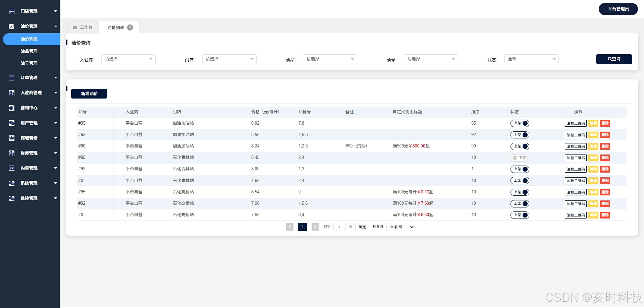This screenshot has height=308, width=644.
Task: Click the 订单管理 sidebar icon
Action: pyautogui.click(x=12, y=78)
